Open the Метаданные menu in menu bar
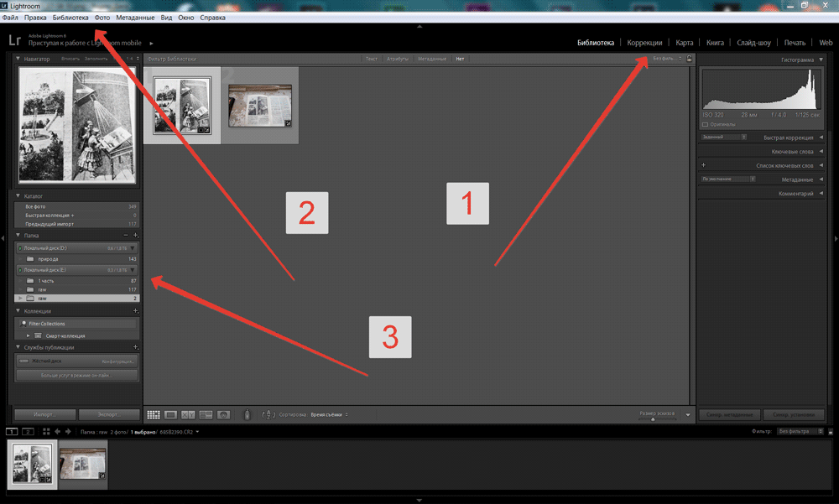 coord(135,18)
